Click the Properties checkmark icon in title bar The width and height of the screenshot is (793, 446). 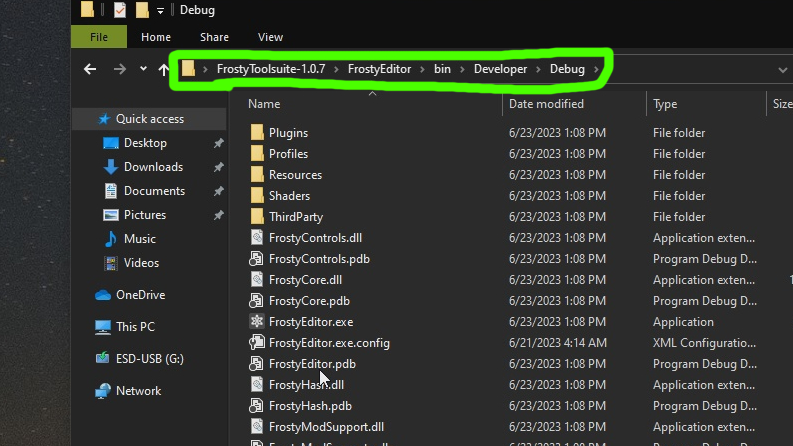(x=120, y=10)
